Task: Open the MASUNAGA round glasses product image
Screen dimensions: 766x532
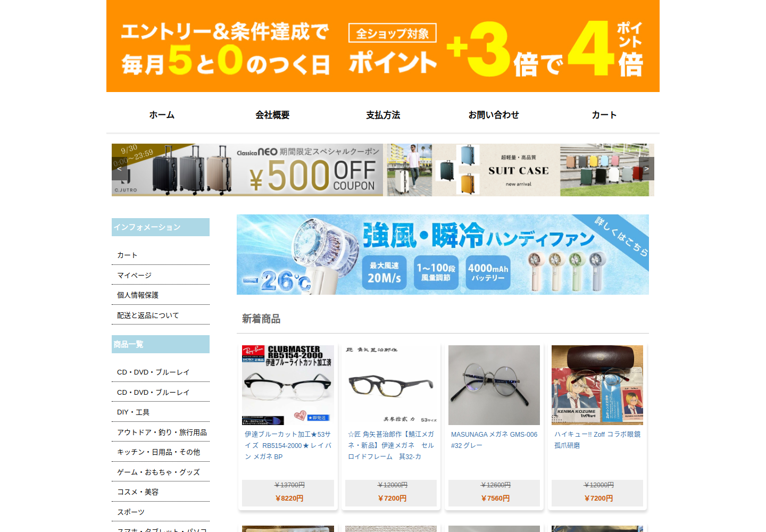Action: click(494, 385)
